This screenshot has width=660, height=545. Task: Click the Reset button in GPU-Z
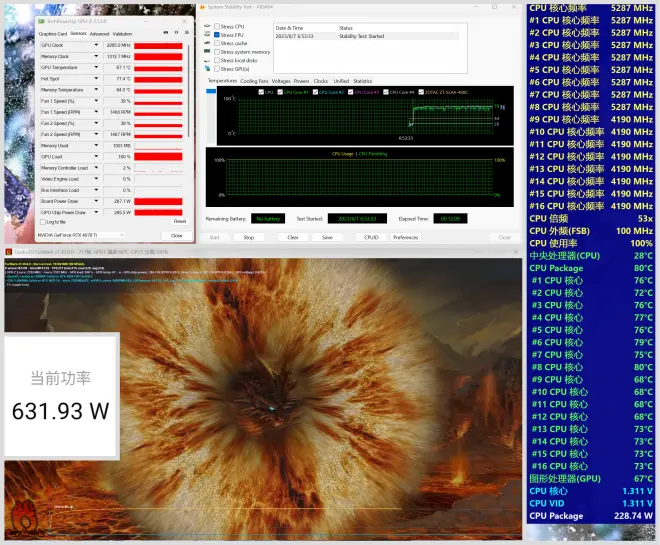[179, 221]
